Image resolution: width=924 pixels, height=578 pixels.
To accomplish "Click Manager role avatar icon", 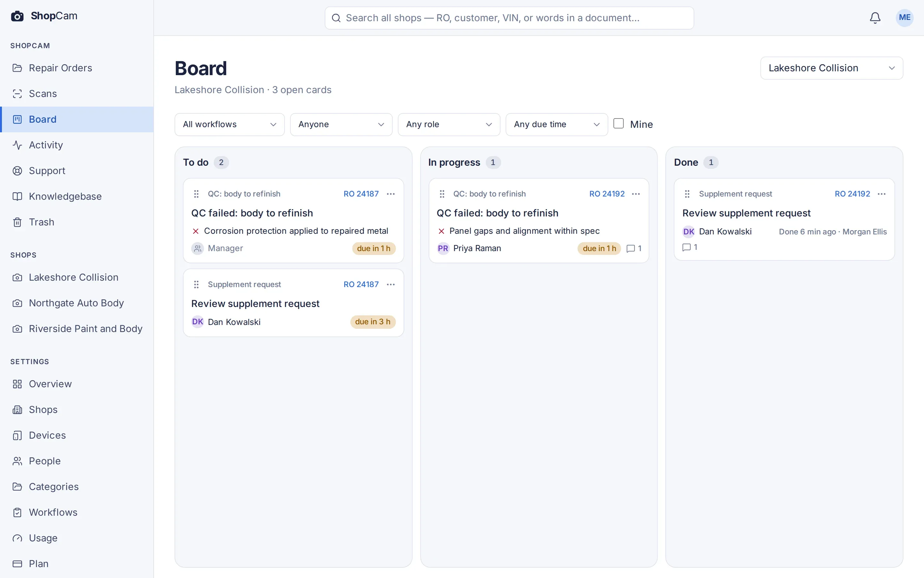I will coord(197,249).
